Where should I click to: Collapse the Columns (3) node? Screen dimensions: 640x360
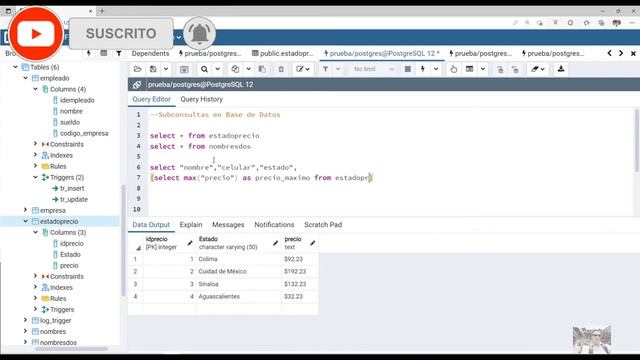click(x=36, y=232)
